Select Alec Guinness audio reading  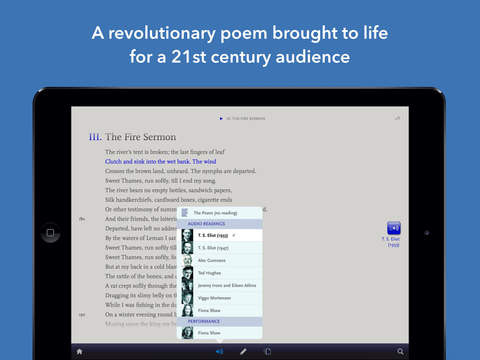(219, 260)
